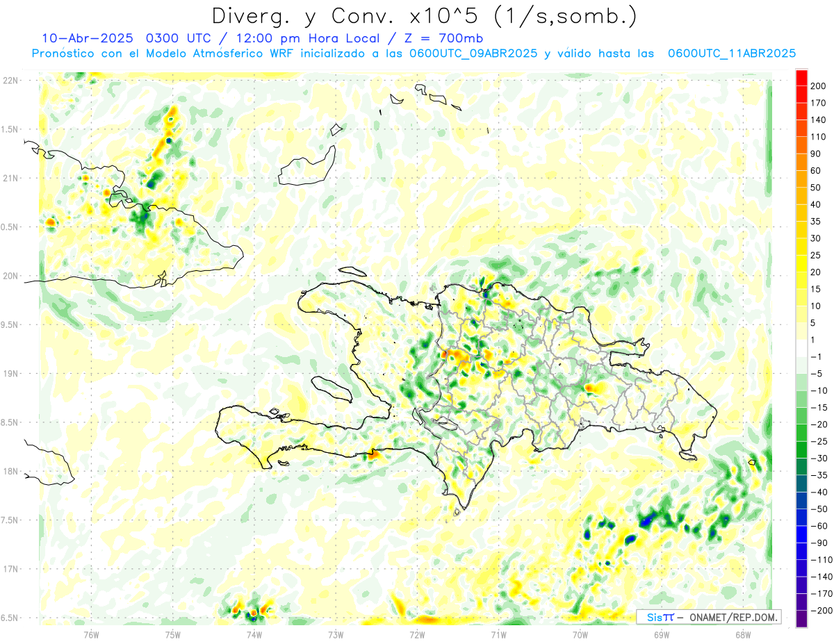This screenshot has height=644, width=834.
Task: Click the white swatch between 1 and -1
Action: click(801, 348)
